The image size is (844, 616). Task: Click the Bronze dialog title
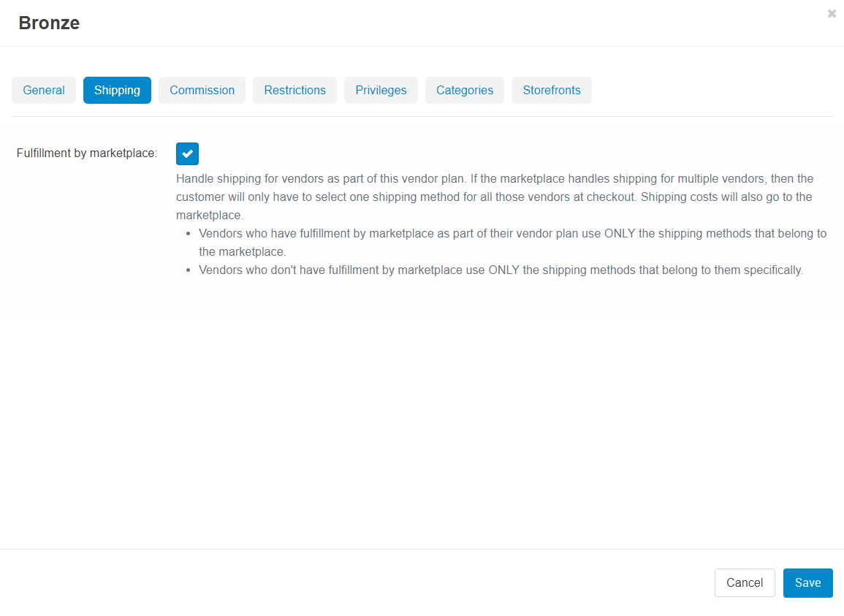click(49, 23)
